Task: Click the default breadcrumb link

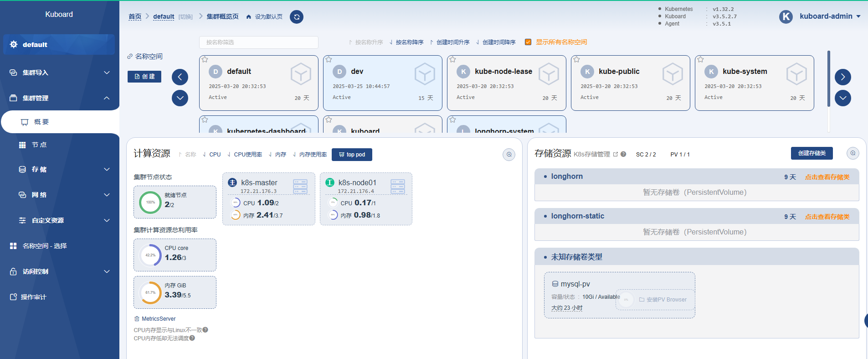Action: 164,16
